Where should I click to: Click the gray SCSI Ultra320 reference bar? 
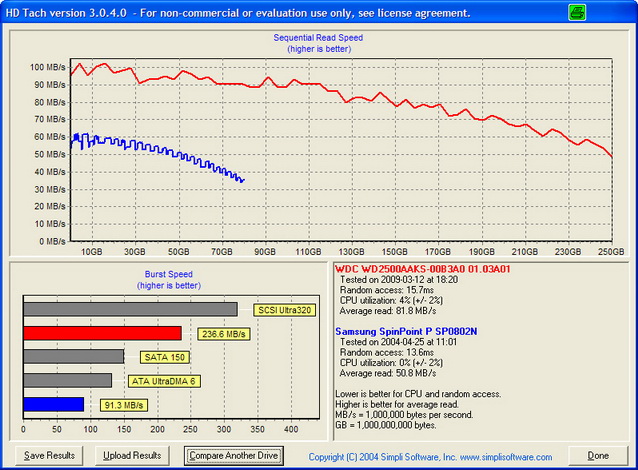click(130, 309)
